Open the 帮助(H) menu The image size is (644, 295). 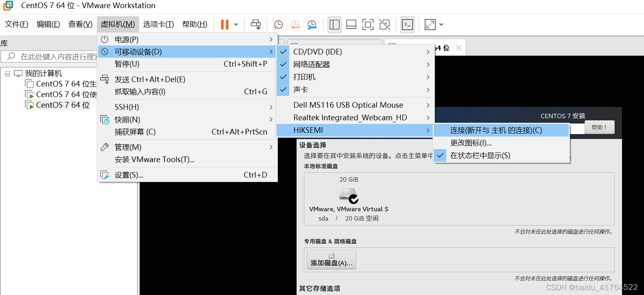[195, 24]
